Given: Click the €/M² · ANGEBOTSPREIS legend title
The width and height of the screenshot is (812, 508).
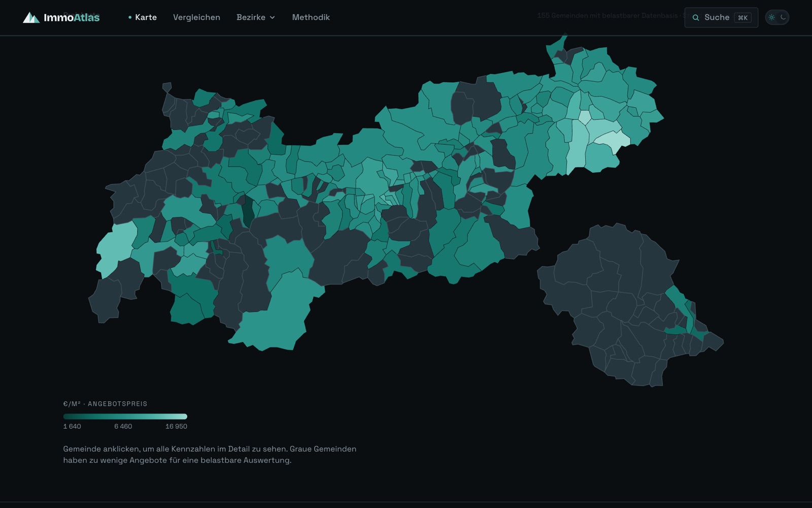Looking at the screenshot, I should click(x=105, y=404).
